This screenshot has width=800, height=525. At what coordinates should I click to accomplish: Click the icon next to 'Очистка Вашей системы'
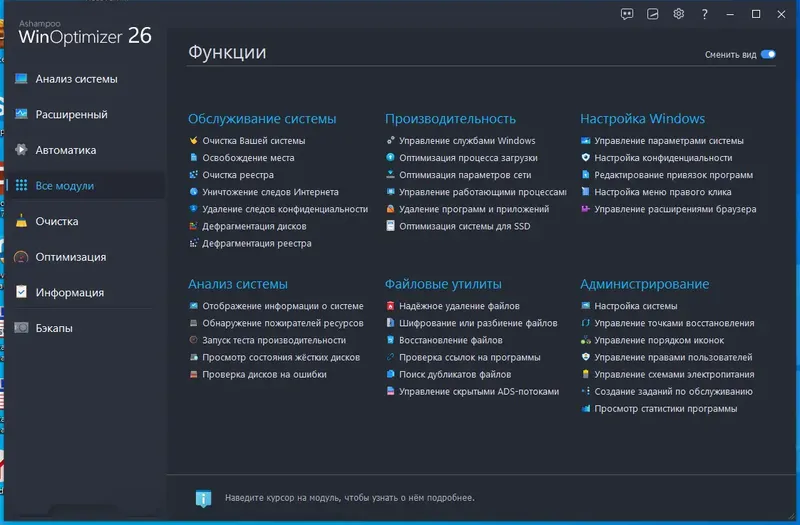click(x=193, y=140)
